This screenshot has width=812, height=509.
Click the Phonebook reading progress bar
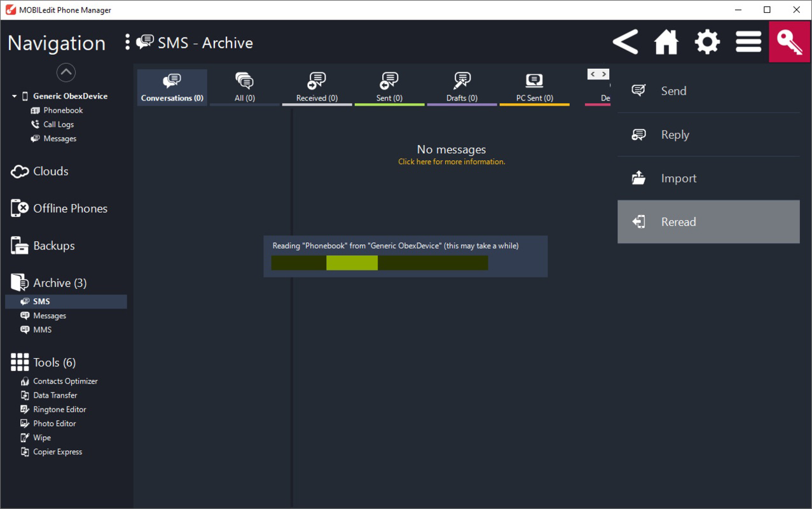pos(380,263)
